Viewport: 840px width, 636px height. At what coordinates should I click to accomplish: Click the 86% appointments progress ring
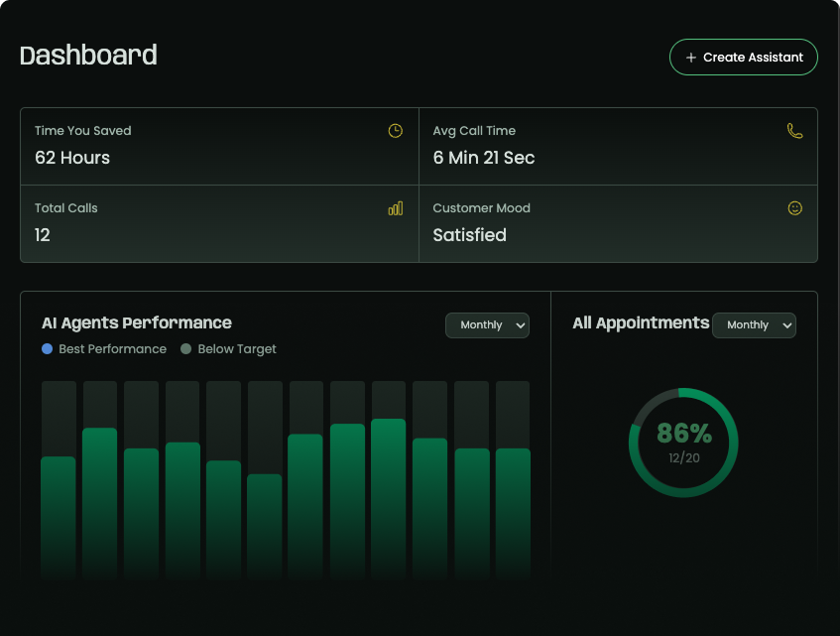point(683,443)
